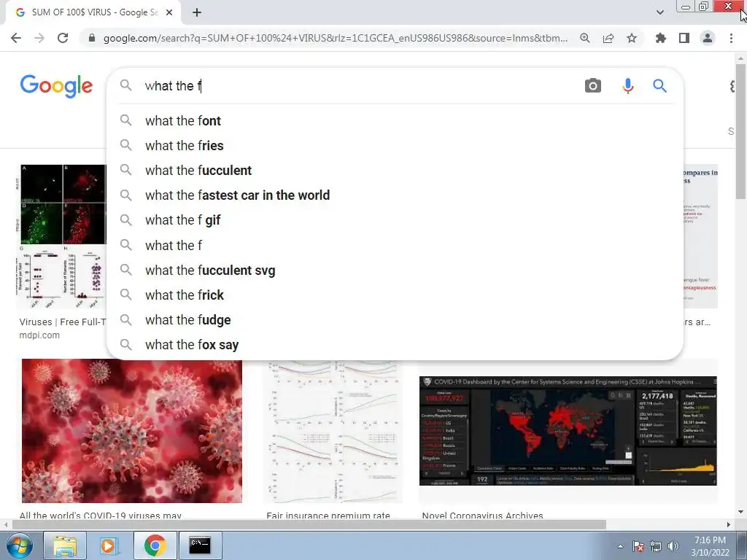Click the horizontal scrollbar right arrow
747x560 pixels.
pos(729,524)
